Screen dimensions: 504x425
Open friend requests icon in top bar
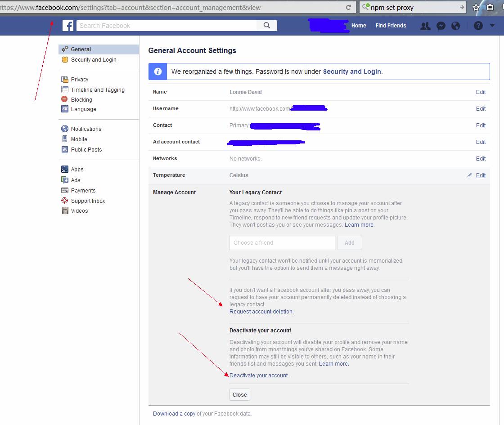tap(425, 26)
